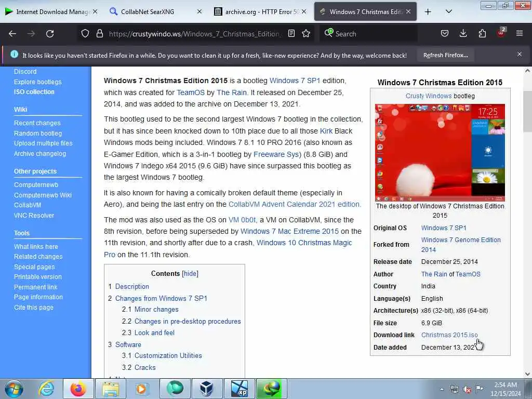The image size is (532, 399).
Task: Open the taskbar clock and date
Action: point(506,389)
